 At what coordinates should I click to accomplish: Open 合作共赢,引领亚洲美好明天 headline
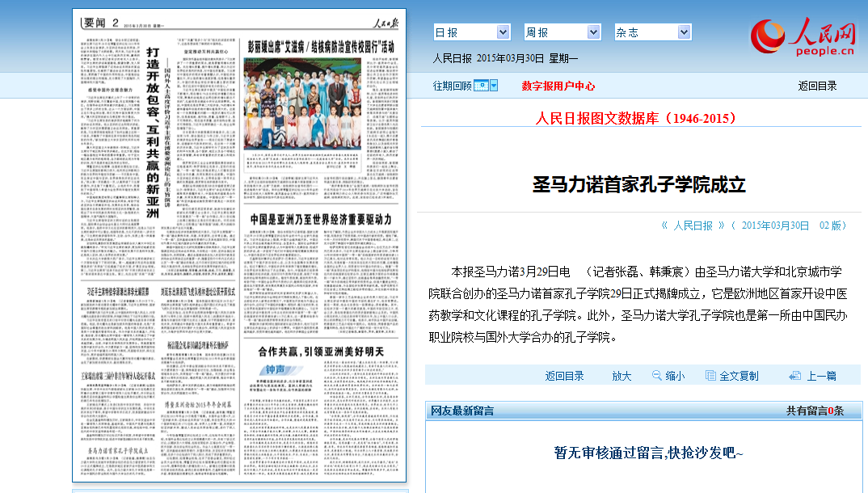321,352
